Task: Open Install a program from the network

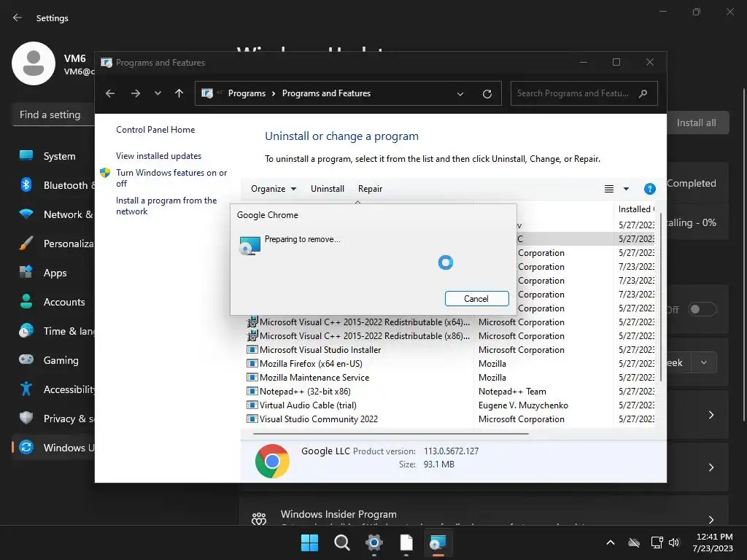Action: click(x=166, y=206)
